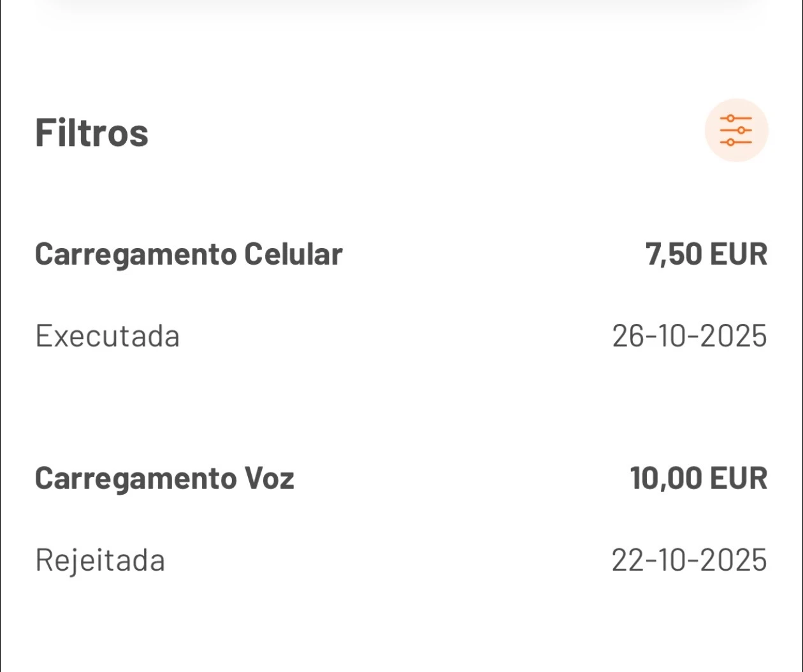Tap the 26-10-2025 date
The height and width of the screenshot is (672, 803).
tap(690, 336)
